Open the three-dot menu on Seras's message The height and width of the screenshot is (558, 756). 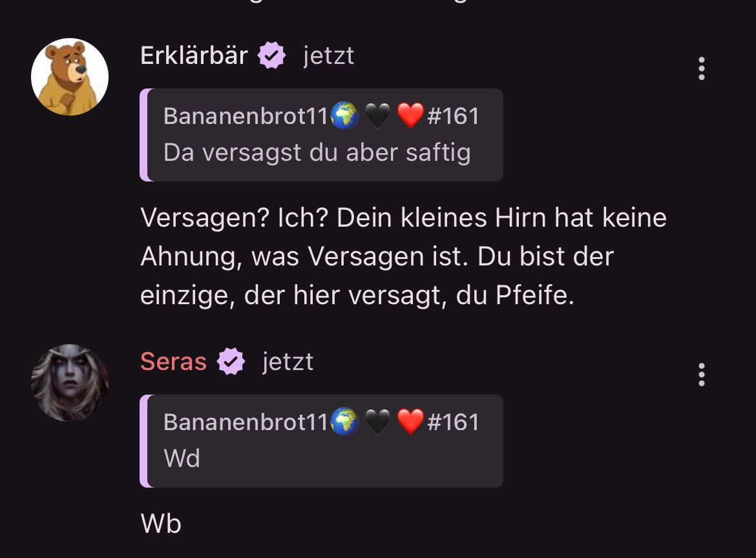(702, 375)
